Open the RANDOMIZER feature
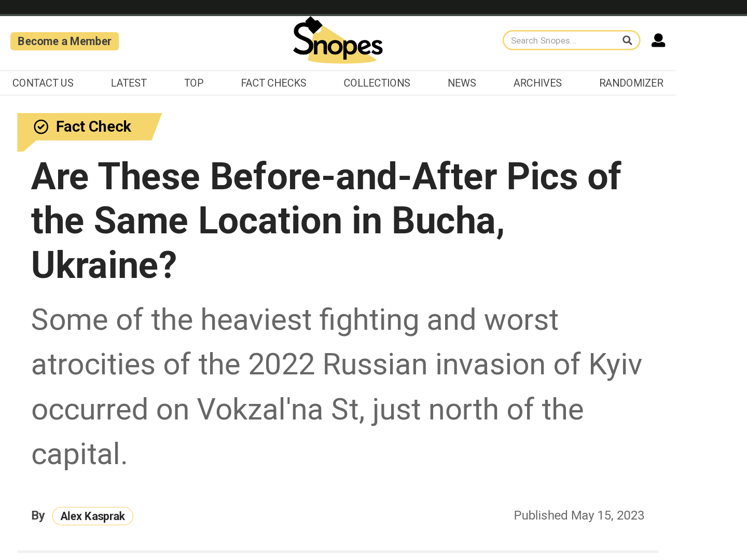This screenshot has width=747, height=560. [631, 83]
